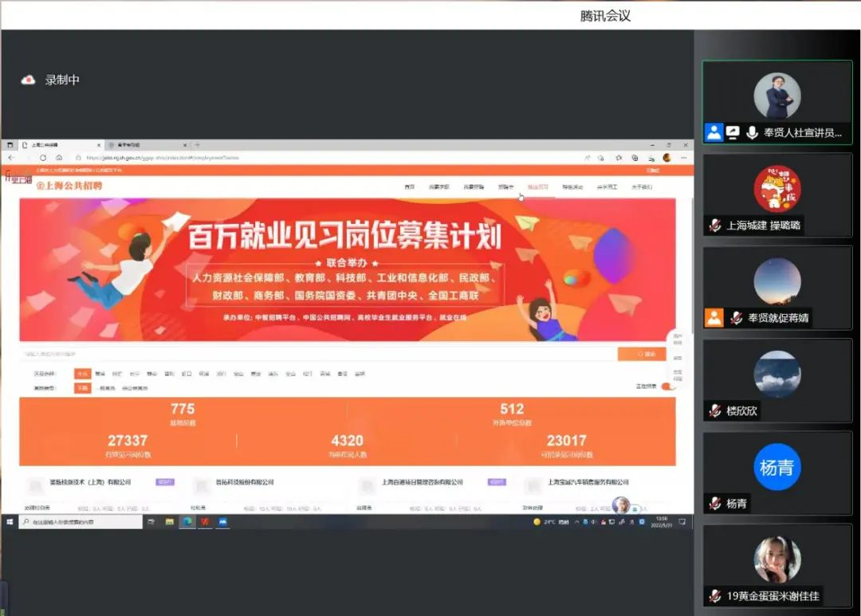This screenshot has height=616, width=861.
Task: Open a new browser tab with plus icon
Action: tap(198, 145)
